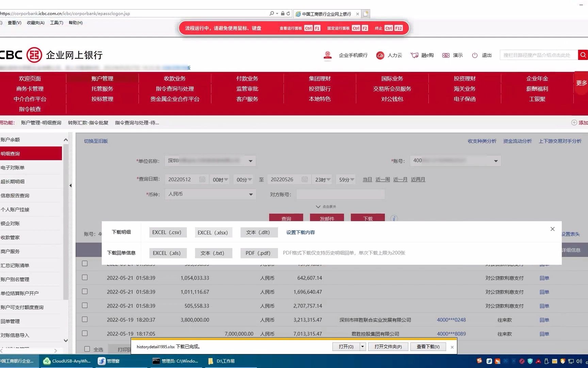Check the 全选 select-all checkbox
Viewport: 588px width, 368px height.
pyautogui.click(x=87, y=349)
